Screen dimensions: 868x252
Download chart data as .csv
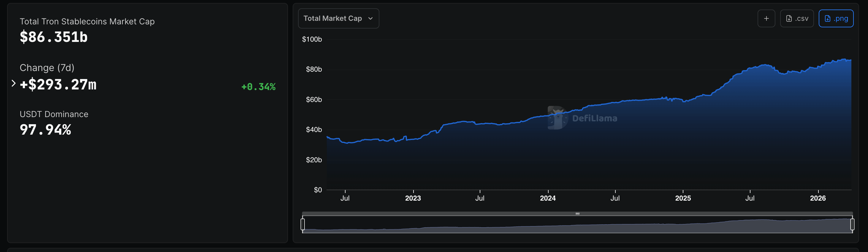796,18
